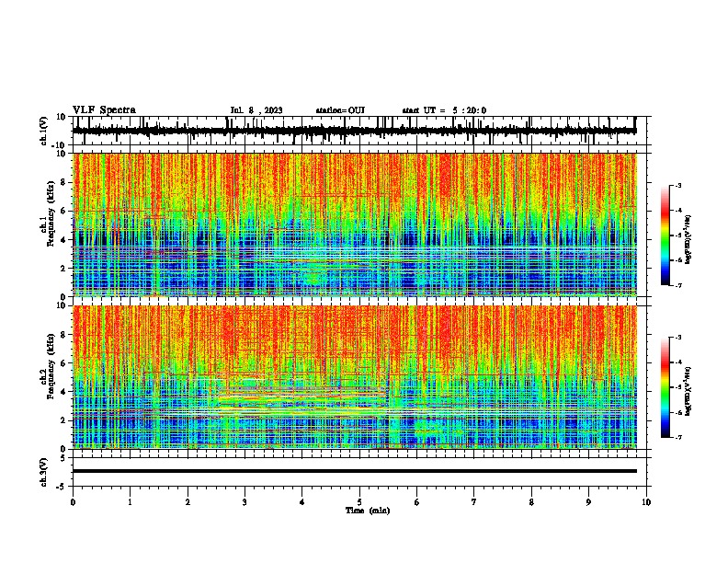Image resolution: width=728 pixels, height=563 pixels.
Task: Click time-axis tick label '3' at bottom
Action: tap(245, 502)
